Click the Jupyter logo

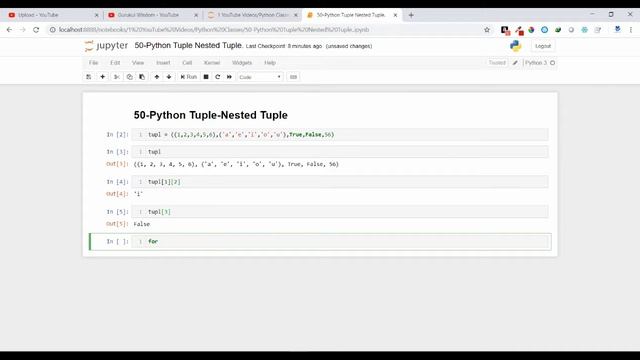106,46
